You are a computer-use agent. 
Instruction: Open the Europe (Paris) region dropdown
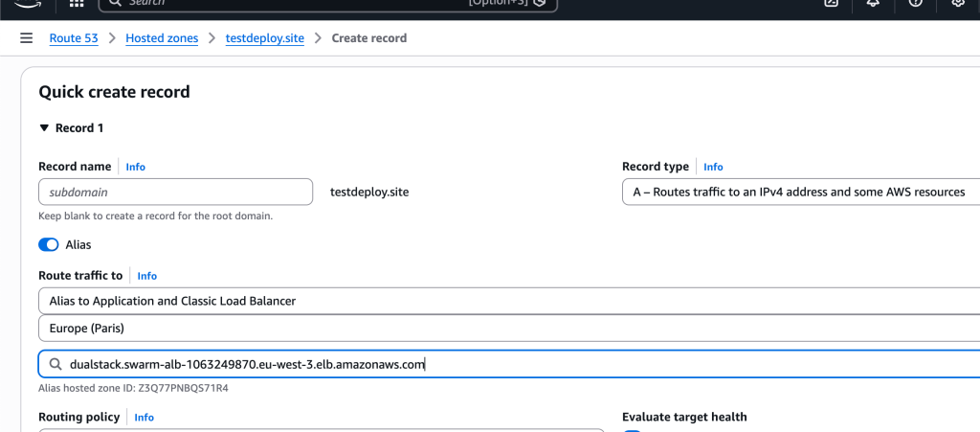click(x=507, y=329)
